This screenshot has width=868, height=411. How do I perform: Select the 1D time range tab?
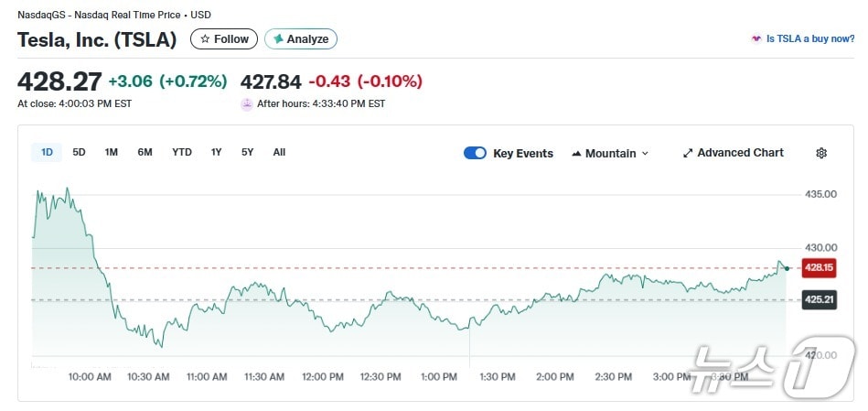tap(47, 152)
